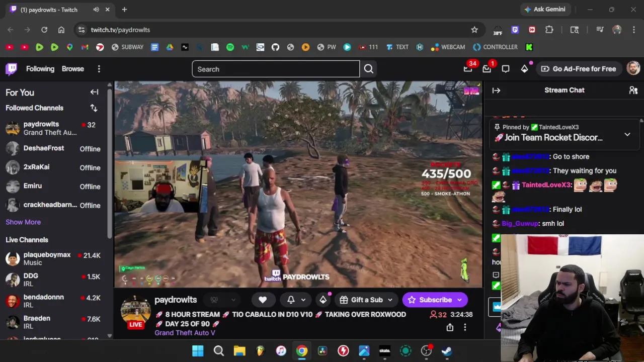Show more followed channels
Viewport: 644px width, 362px height.
(x=23, y=222)
